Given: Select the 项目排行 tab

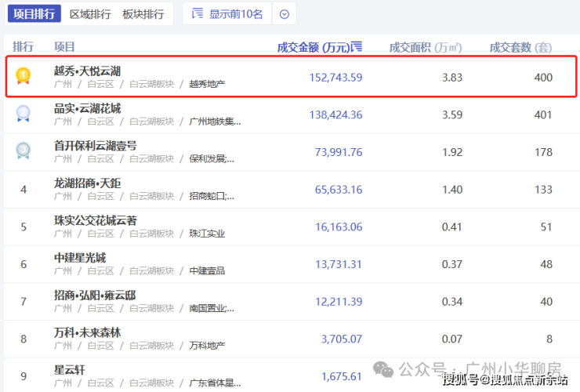Looking at the screenshot, I should click(x=34, y=14).
